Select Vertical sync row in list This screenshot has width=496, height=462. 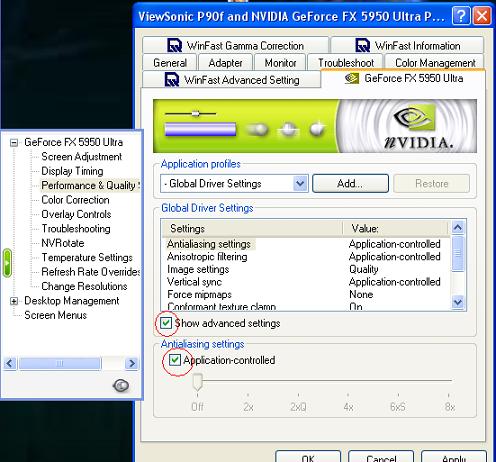[306, 282]
